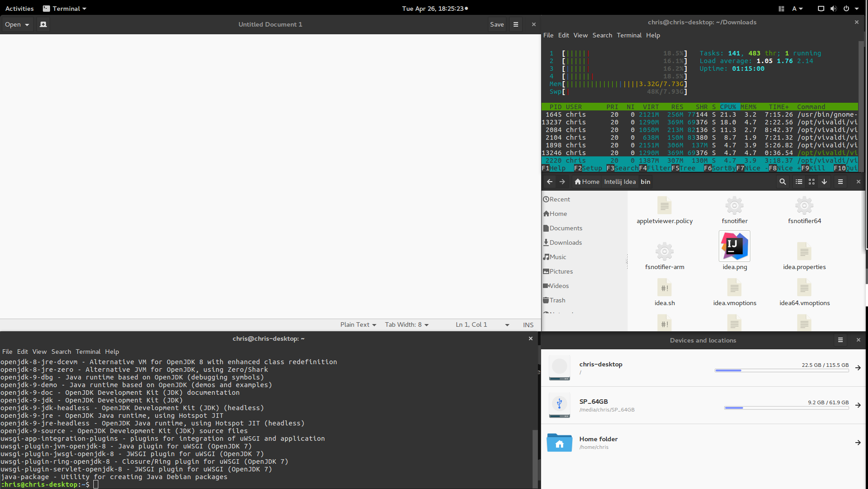Open the Terminal menu in the top bar
Screen dimensions: 868x489
64,8
